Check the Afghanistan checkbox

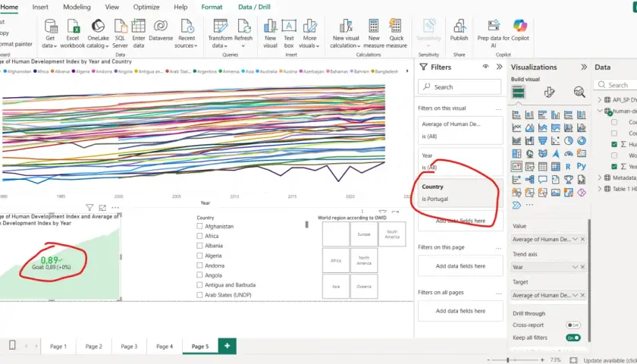tap(199, 226)
